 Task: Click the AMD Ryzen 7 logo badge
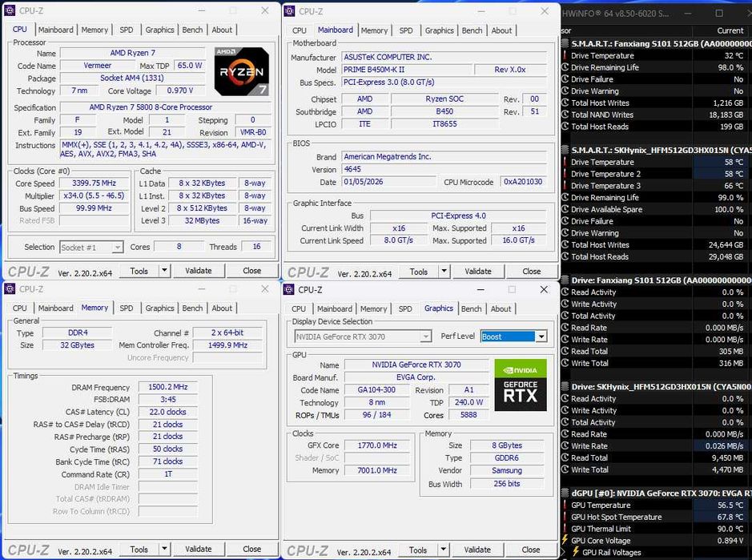point(241,71)
